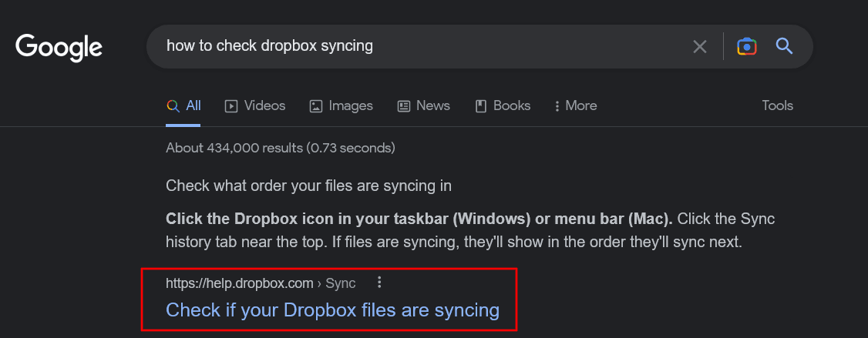
Task: Open "Check if your Dropbox files are syncing" link
Action: (x=332, y=310)
